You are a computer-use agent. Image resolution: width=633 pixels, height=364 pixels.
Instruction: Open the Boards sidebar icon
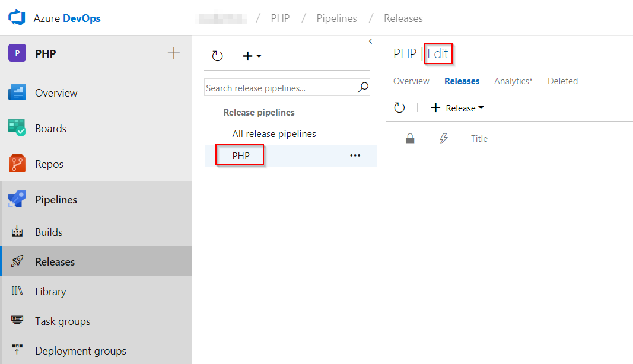tap(17, 127)
